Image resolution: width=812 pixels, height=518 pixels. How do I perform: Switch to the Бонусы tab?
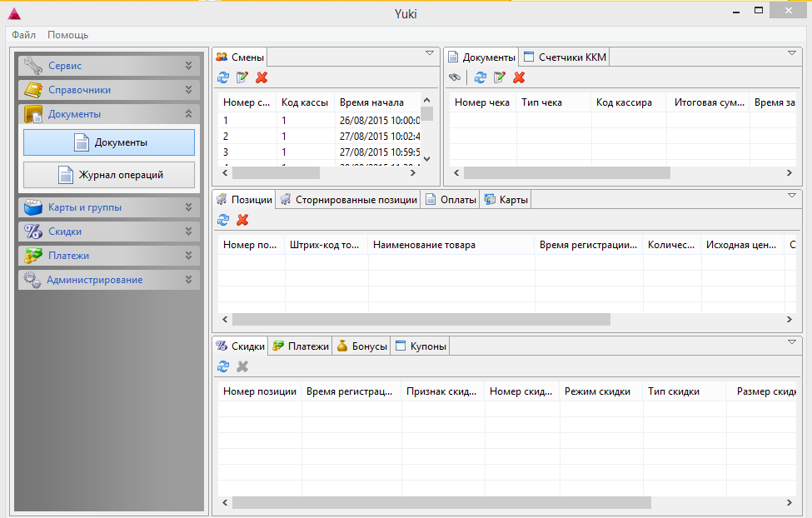click(x=362, y=346)
